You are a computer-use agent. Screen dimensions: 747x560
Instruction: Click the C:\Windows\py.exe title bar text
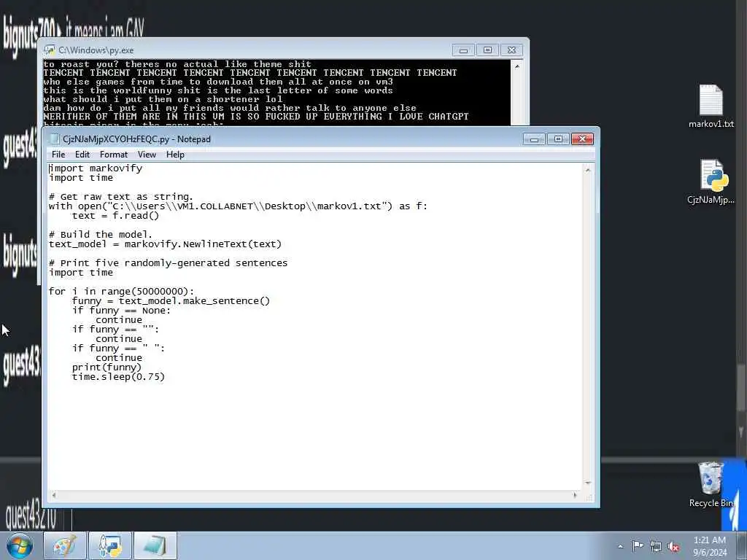(x=96, y=50)
